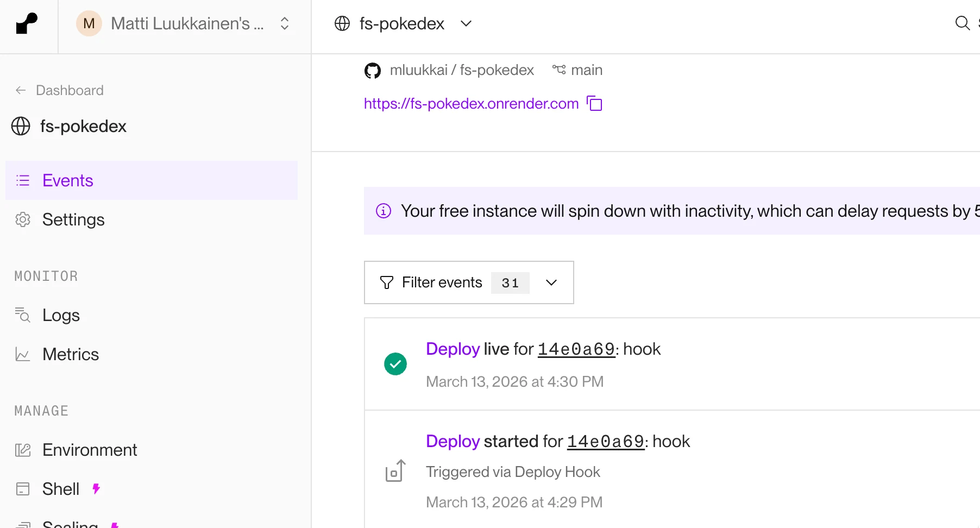Click the Matti Luukkainen's workspace name
The height and width of the screenshot is (528, 980).
click(187, 23)
